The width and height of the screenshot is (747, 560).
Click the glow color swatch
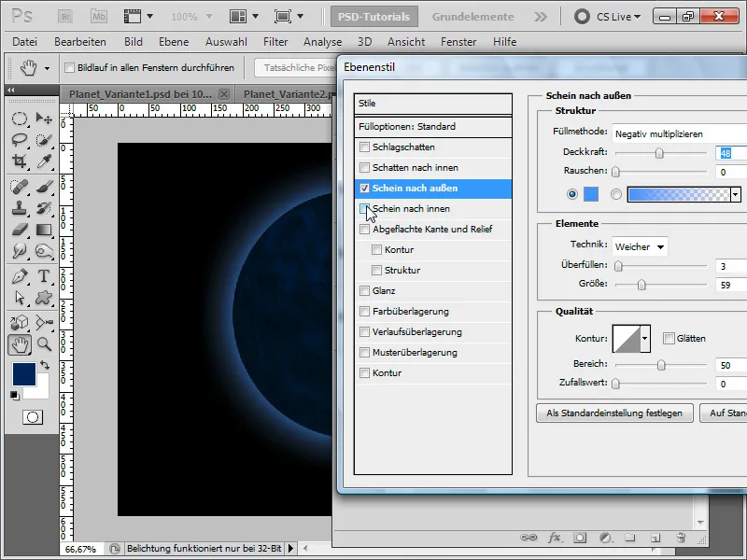591,194
